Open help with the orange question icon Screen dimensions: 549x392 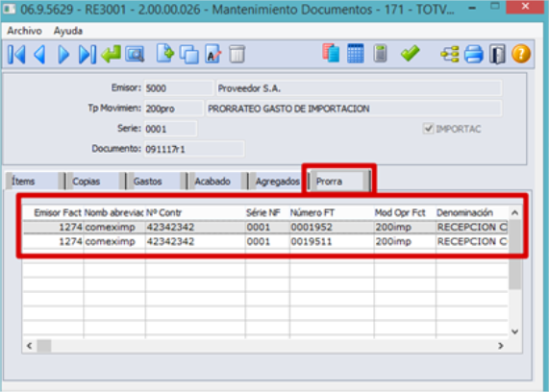pyautogui.click(x=521, y=54)
